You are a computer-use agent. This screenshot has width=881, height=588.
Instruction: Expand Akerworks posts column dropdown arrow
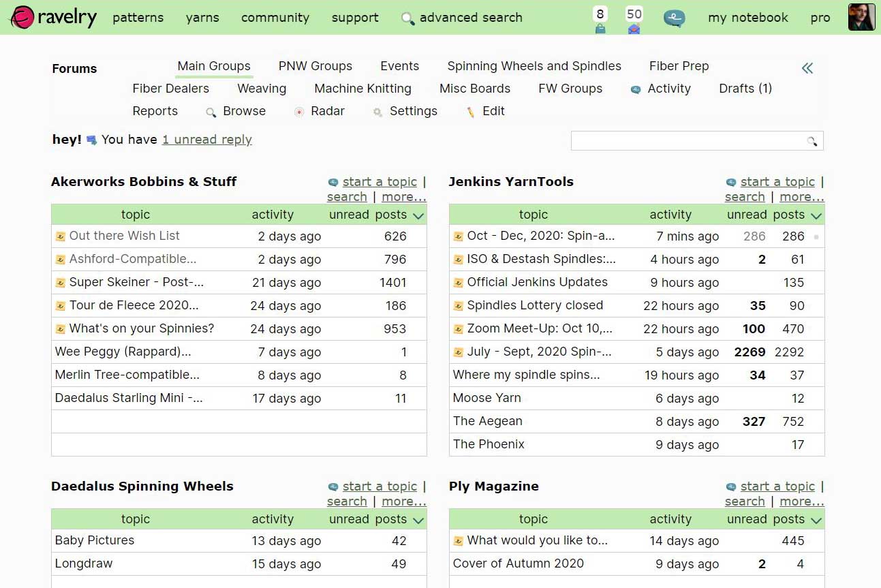tap(418, 215)
